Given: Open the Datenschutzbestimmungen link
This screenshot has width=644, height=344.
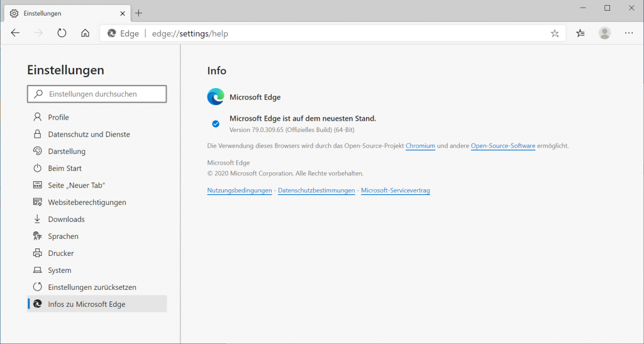Looking at the screenshot, I should click(x=316, y=191).
